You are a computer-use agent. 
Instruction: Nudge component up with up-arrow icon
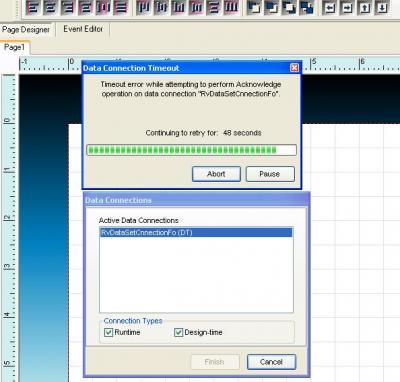(x=365, y=7)
